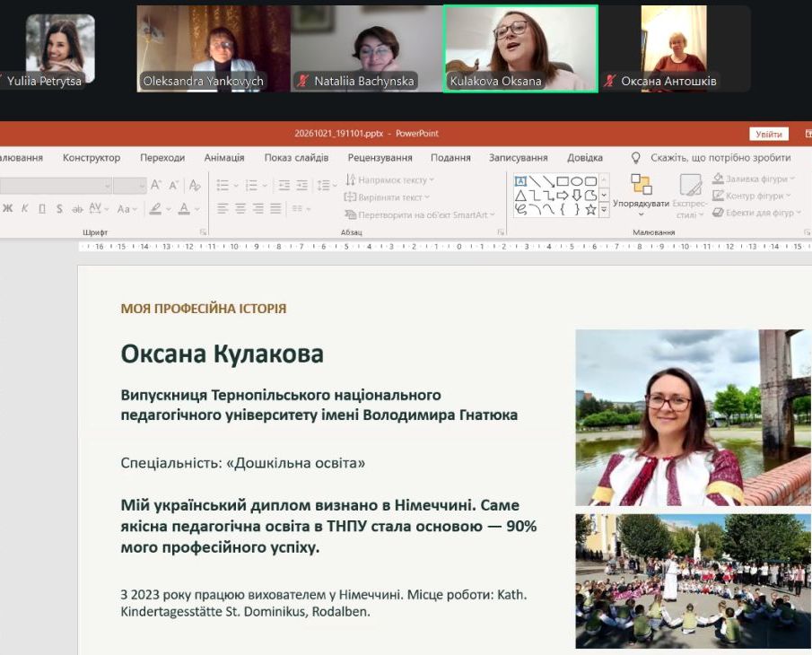Select the left brace shape

coord(563,210)
